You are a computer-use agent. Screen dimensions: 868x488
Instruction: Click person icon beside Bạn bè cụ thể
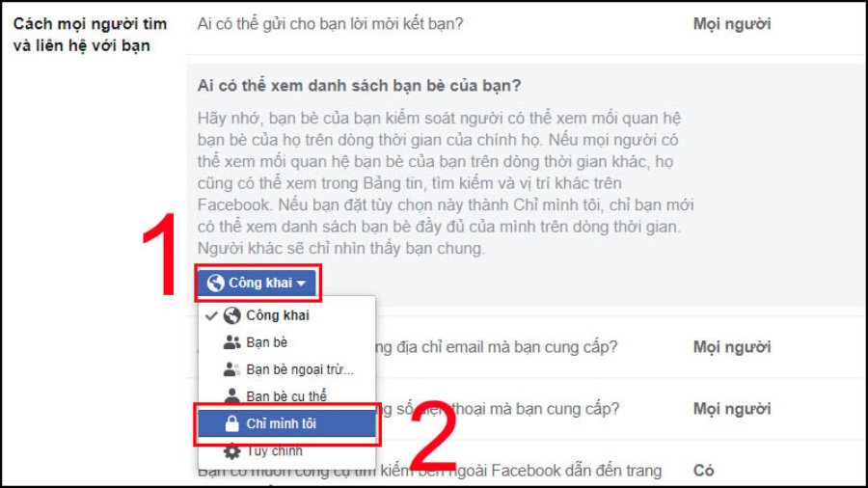(231, 395)
